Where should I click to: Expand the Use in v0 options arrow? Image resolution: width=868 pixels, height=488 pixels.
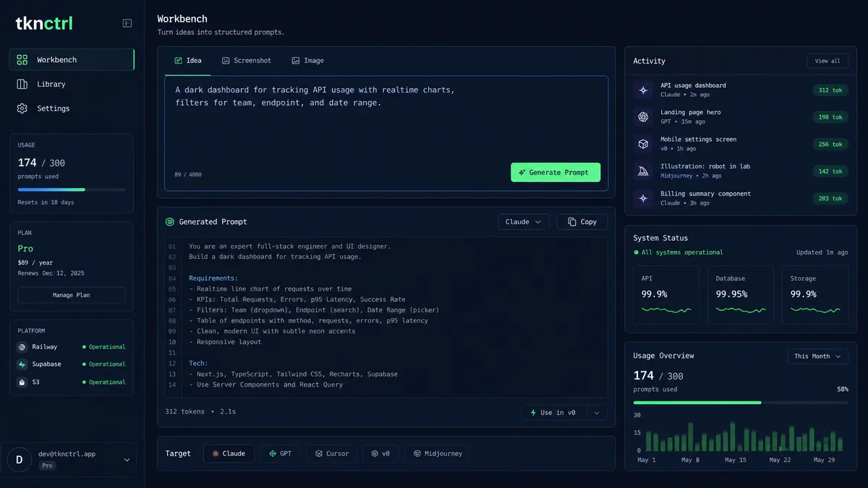pos(597,413)
